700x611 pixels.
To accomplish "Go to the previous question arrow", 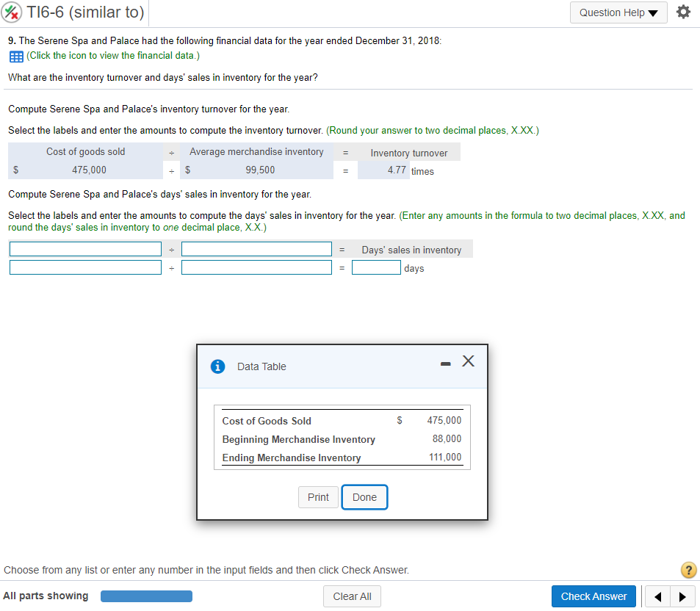I will (657, 596).
